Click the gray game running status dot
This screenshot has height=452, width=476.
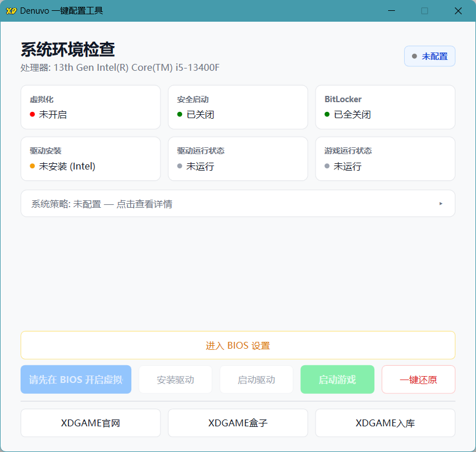(x=327, y=166)
